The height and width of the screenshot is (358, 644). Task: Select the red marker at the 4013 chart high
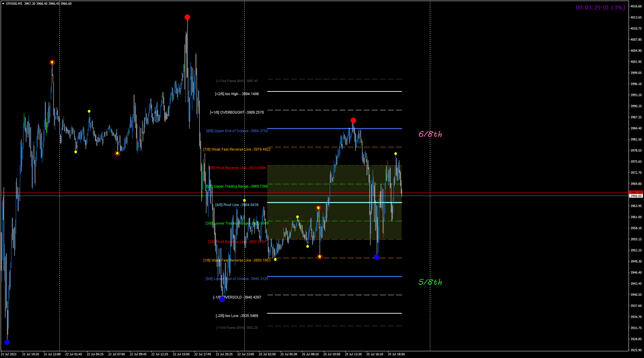click(x=187, y=17)
